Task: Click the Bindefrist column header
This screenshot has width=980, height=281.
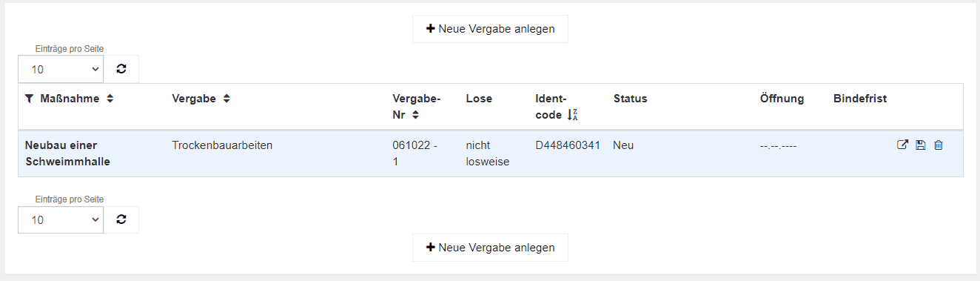Action: click(x=859, y=99)
